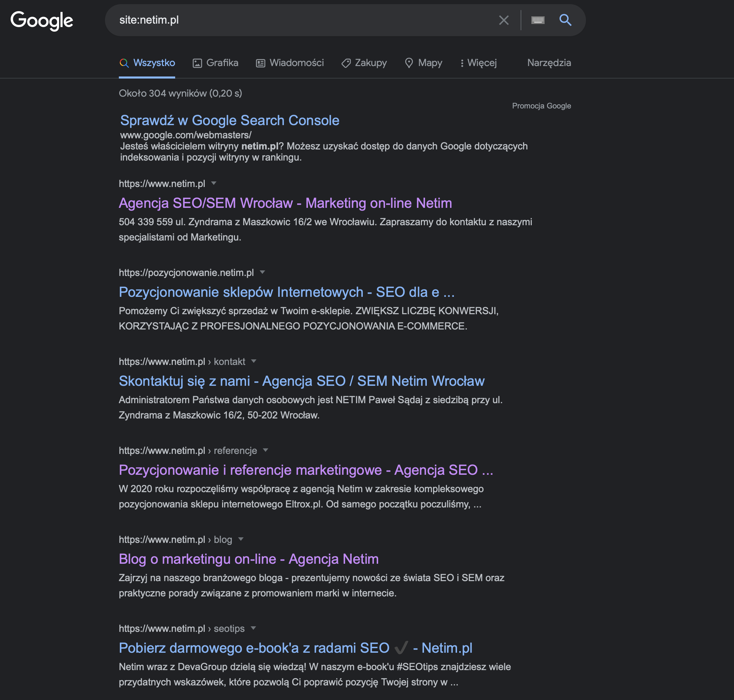734x700 pixels.
Task: Expand the arrow beside the referencje URL
Action: 265,450
